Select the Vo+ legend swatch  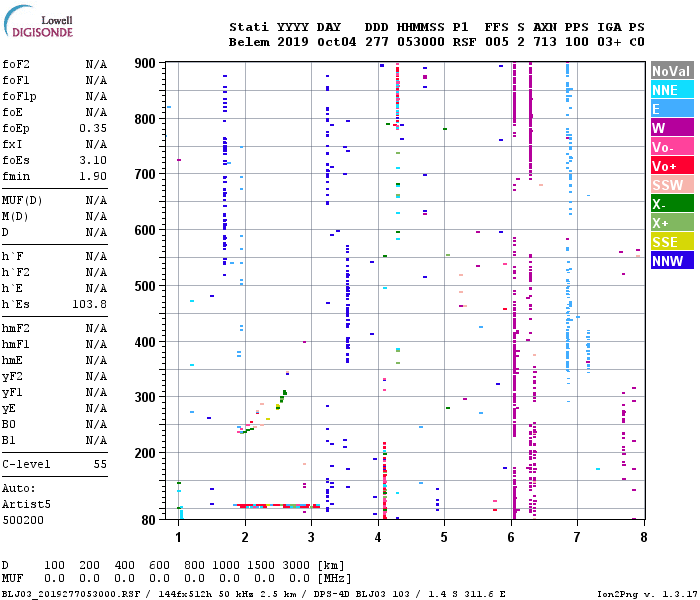(672, 166)
